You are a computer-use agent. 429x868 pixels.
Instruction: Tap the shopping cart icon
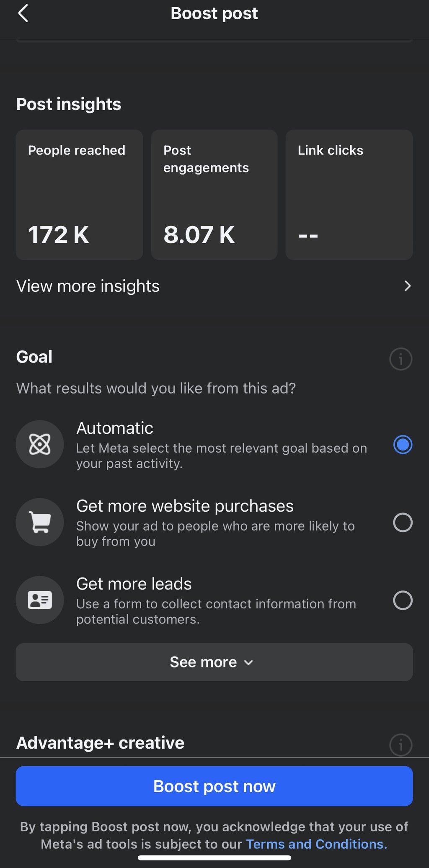coord(40,522)
